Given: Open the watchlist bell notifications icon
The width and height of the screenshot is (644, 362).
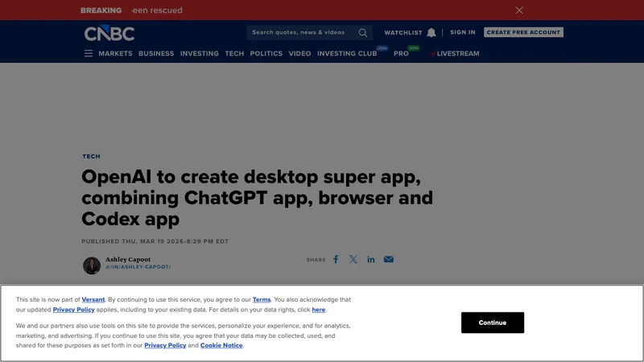Looking at the screenshot, I should (x=431, y=32).
